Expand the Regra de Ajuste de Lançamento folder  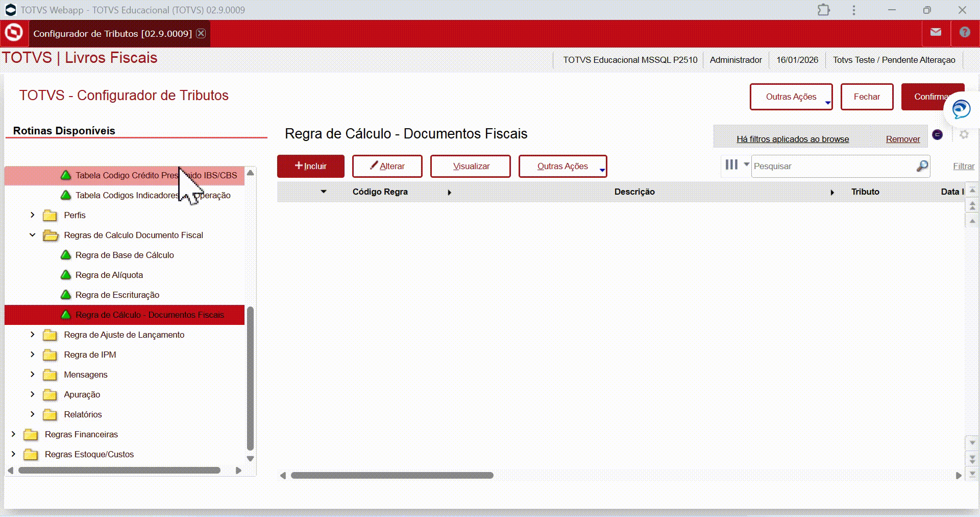pos(32,335)
